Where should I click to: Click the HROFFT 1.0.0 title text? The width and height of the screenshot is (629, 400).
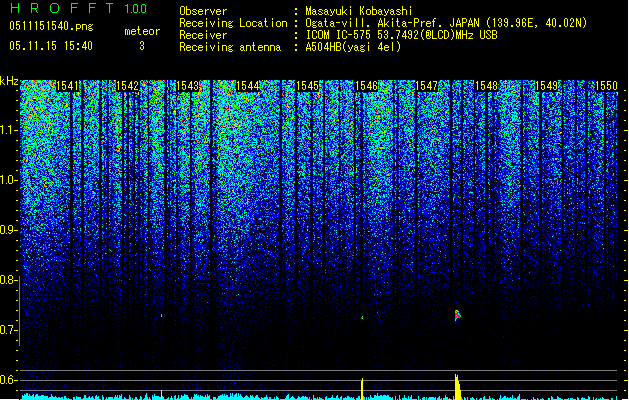78,8
